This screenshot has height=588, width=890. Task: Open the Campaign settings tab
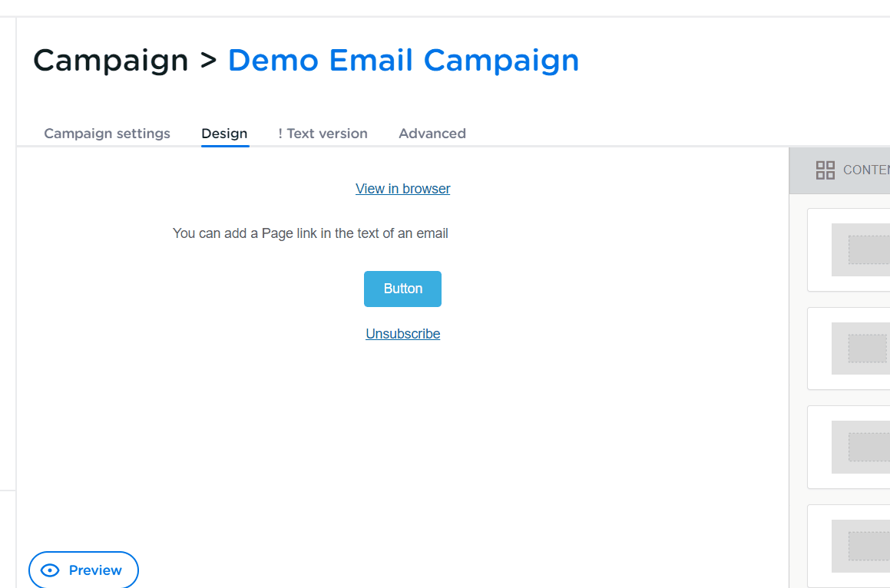[107, 134]
